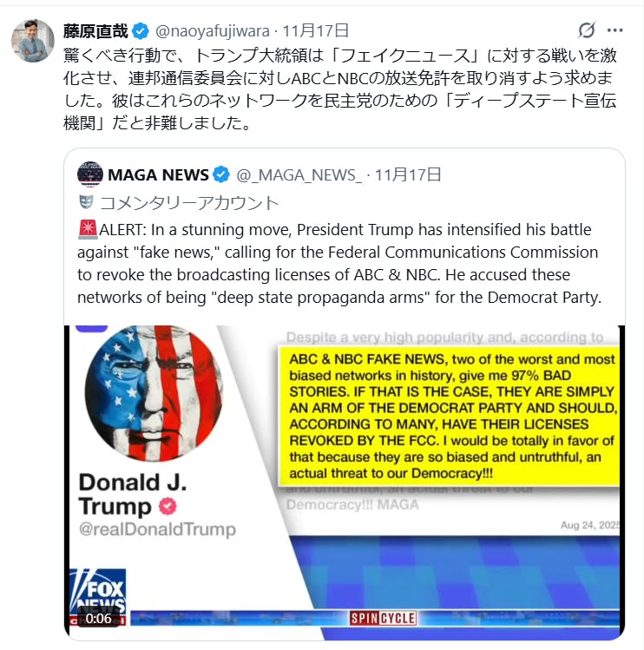The image size is (644, 650).
Task: Click the Trump flag-face portrait in video
Action: [x=154, y=393]
